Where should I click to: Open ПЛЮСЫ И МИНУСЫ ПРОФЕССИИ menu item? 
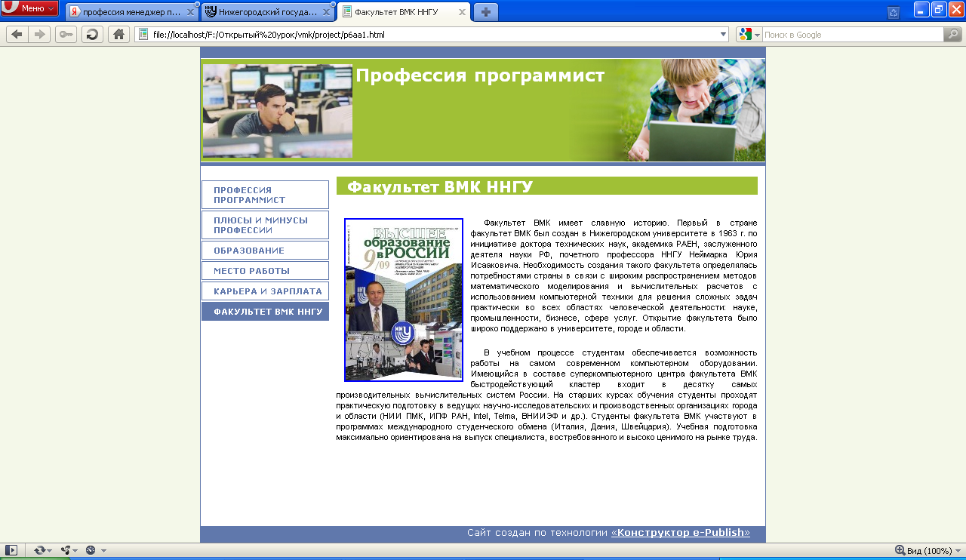pyautogui.click(x=265, y=225)
